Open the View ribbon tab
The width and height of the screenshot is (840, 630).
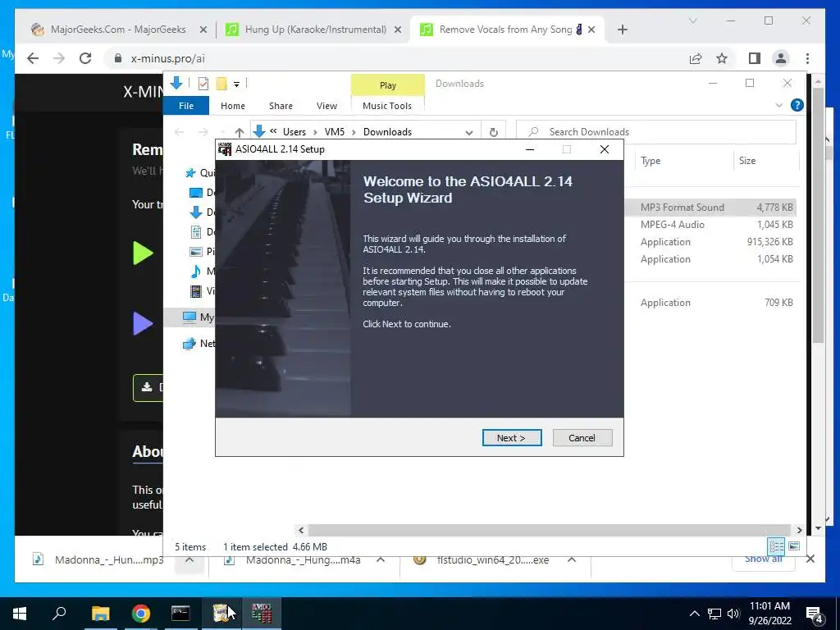coord(326,106)
